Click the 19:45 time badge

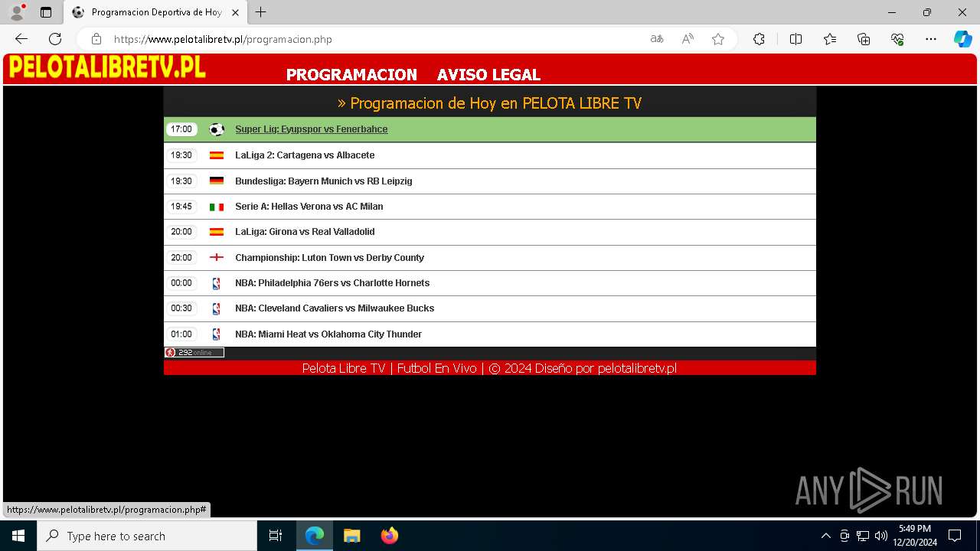point(181,207)
